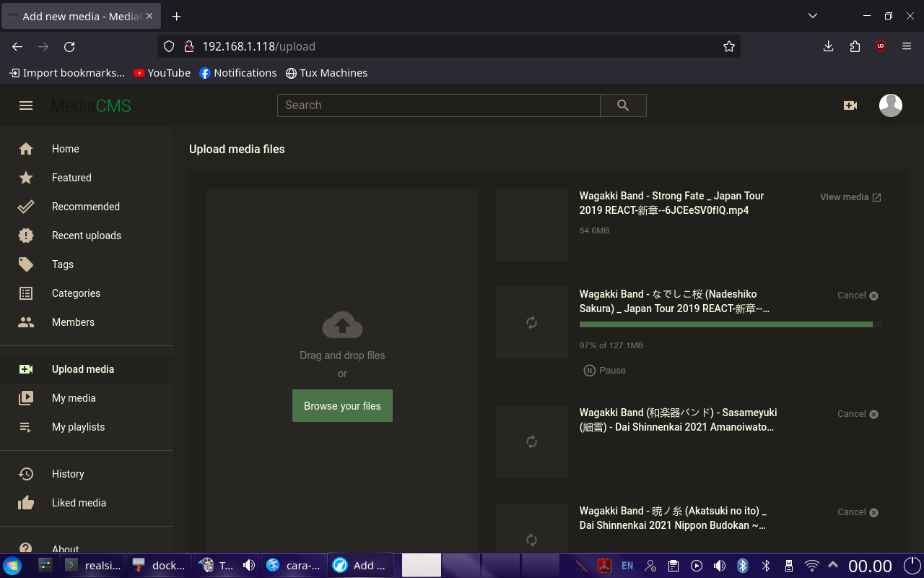Click the insecure connection lock icon
The image size is (924, 578).
(189, 46)
